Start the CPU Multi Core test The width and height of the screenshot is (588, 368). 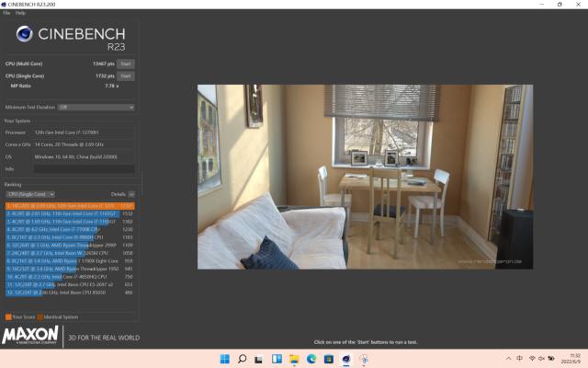[x=125, y=63]
